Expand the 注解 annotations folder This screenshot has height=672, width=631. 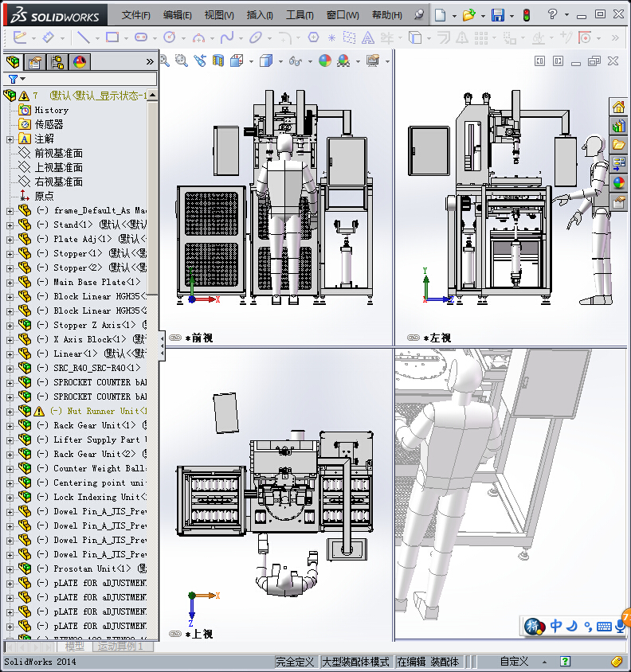tap(10, 139)
